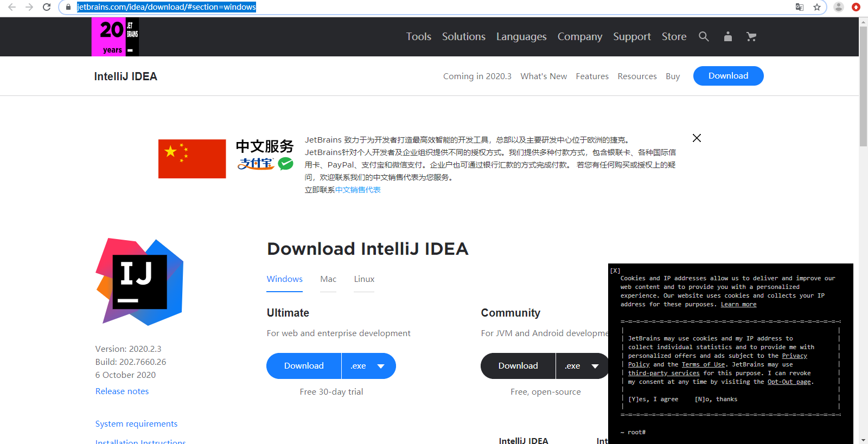Open the third-party services link
868x444 pixels.
tap(664, 374)
